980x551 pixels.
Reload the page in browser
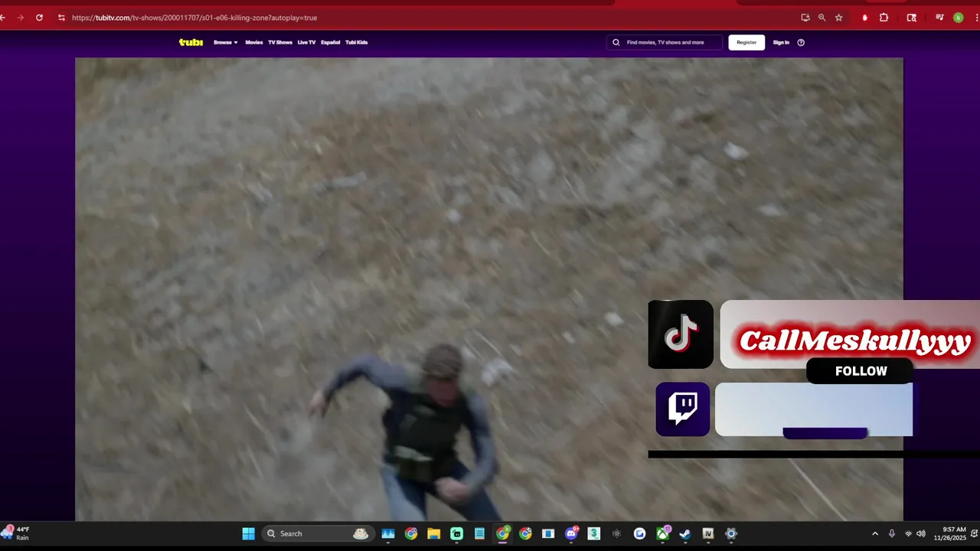click(x=39, y=17)
